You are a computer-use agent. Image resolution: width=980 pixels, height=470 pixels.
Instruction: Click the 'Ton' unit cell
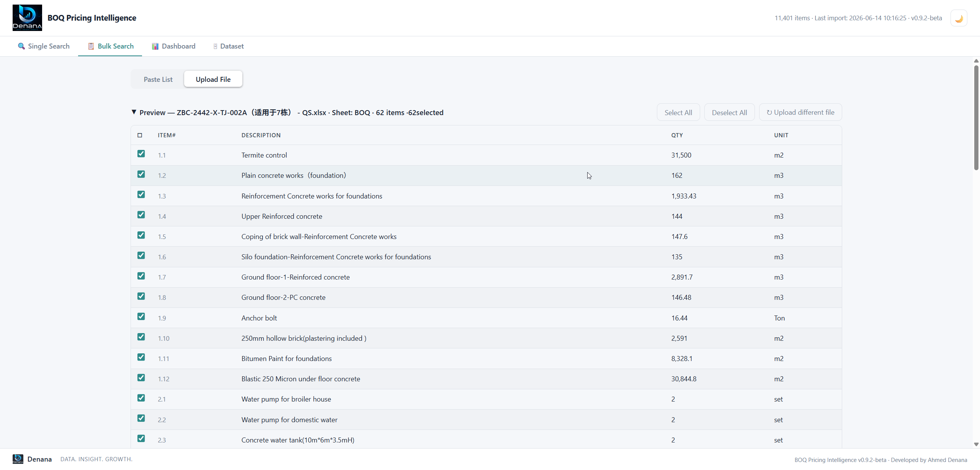[779, 318]
